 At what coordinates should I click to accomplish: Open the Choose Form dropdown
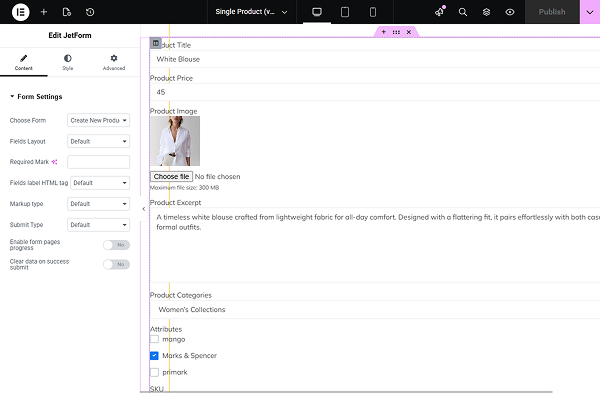coord(98,120)
